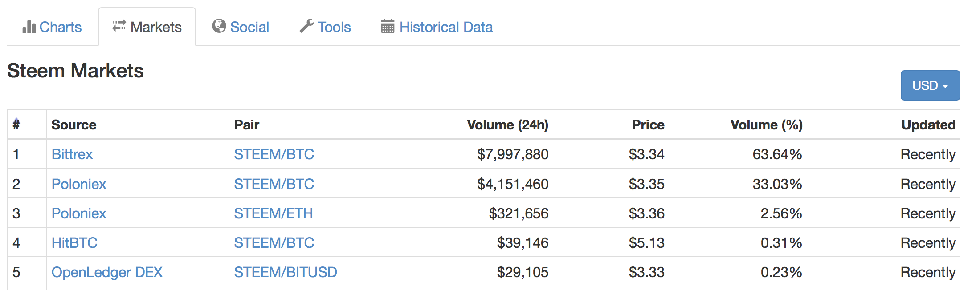Click the $321,656 volume cell
The width and height of the screenshot is (980, 290).
point(519,213)
